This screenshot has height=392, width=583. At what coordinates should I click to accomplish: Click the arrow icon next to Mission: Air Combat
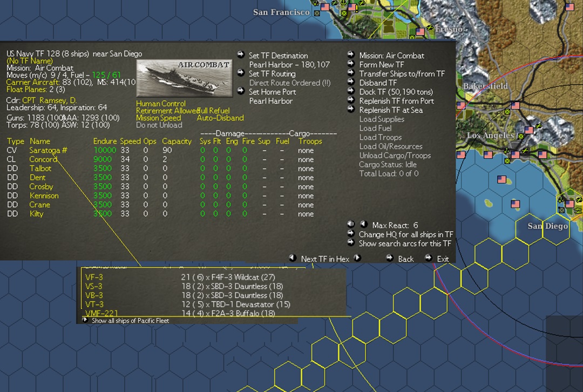coord(351,55)
